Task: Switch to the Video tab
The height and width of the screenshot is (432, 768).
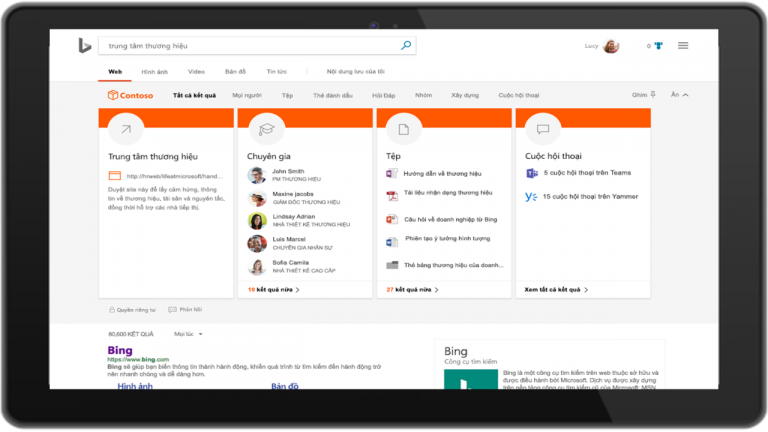Action: click(196, 72)
